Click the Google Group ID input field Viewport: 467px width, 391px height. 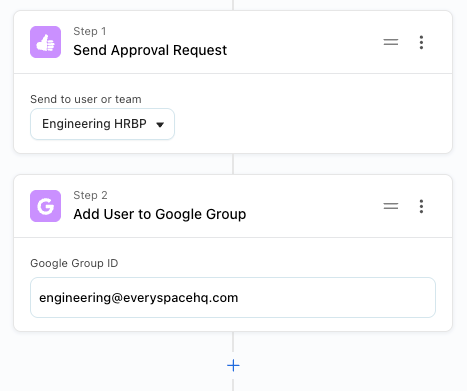pyautogui.click(x=233, y=297)
